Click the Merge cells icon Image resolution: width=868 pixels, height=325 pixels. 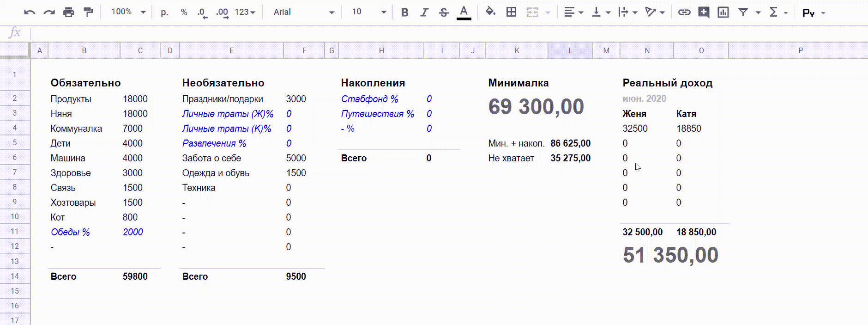532,12
